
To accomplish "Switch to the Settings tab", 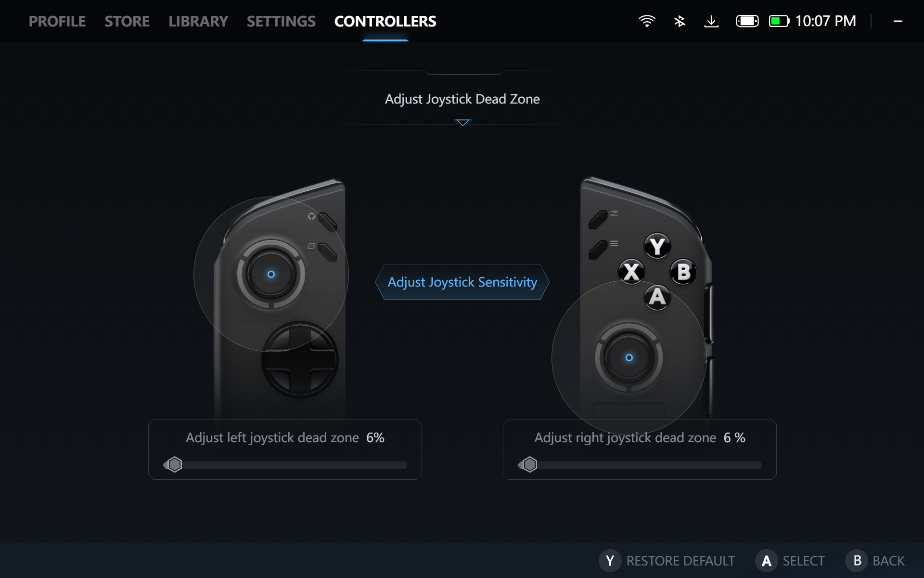I will click(281, 21).
